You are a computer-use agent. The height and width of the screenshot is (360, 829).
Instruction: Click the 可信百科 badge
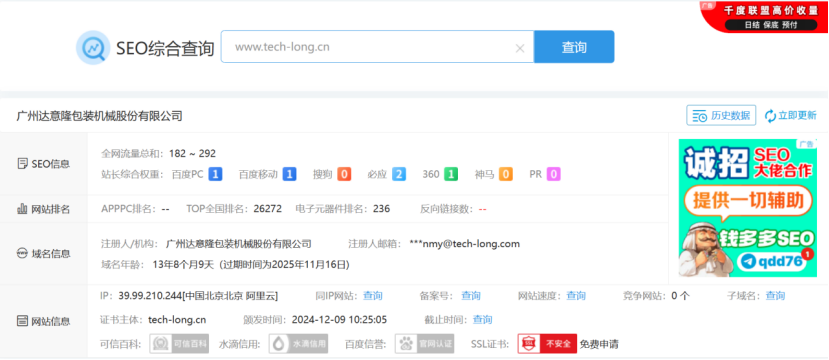click(x=179, y=344)
